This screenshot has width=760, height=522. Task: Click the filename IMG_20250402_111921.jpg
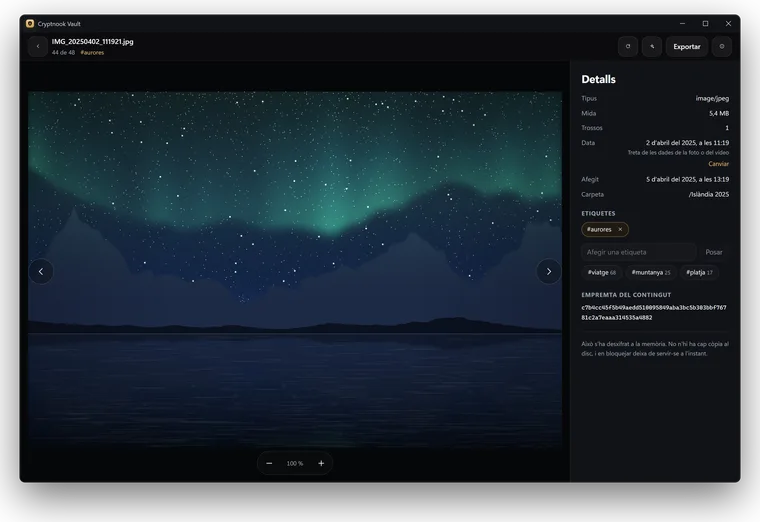(x=93, y=42)
